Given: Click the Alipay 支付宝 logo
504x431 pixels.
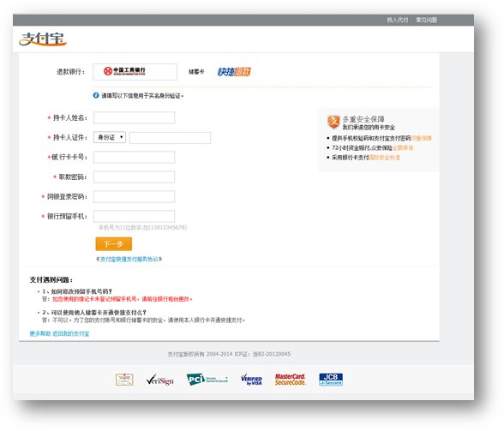Looking at the screenshot, I should pos(43,39).
